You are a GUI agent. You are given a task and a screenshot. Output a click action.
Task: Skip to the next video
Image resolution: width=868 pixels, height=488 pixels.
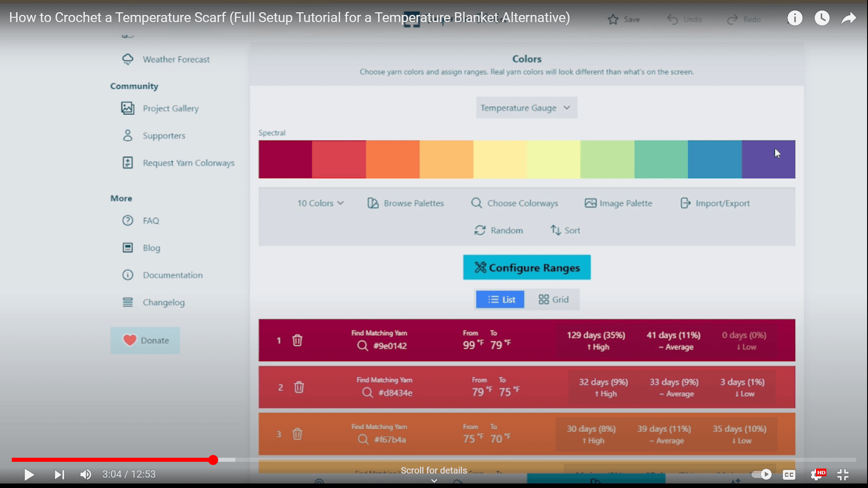(x=59, y=474)
